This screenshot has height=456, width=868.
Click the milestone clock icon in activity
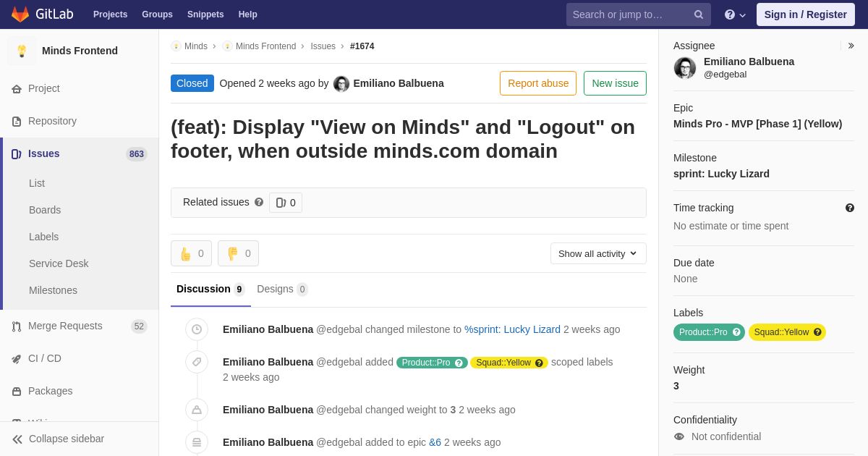tap(197, 329)
